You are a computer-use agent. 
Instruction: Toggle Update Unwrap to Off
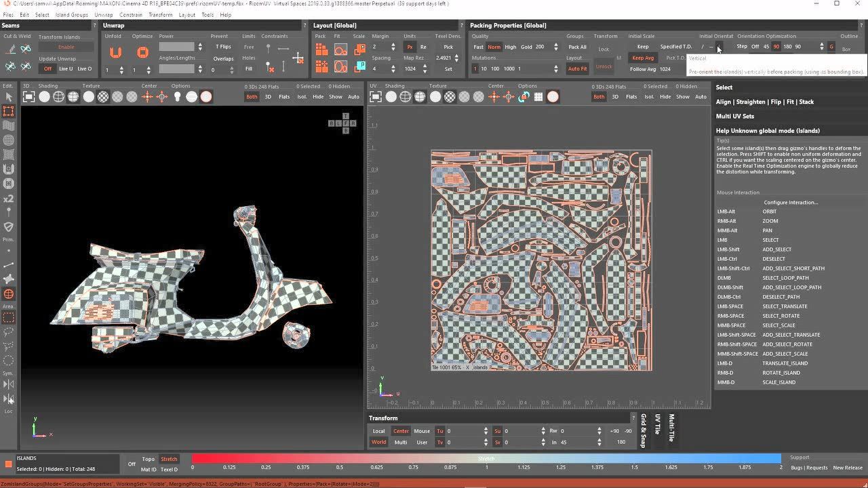[46, 69]
